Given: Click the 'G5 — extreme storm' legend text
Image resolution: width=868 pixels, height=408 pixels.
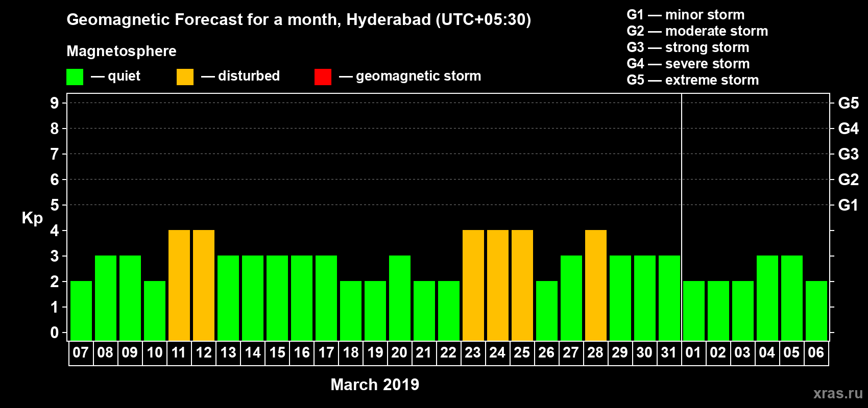Looking at the screenshot, I should pos(693,80).
